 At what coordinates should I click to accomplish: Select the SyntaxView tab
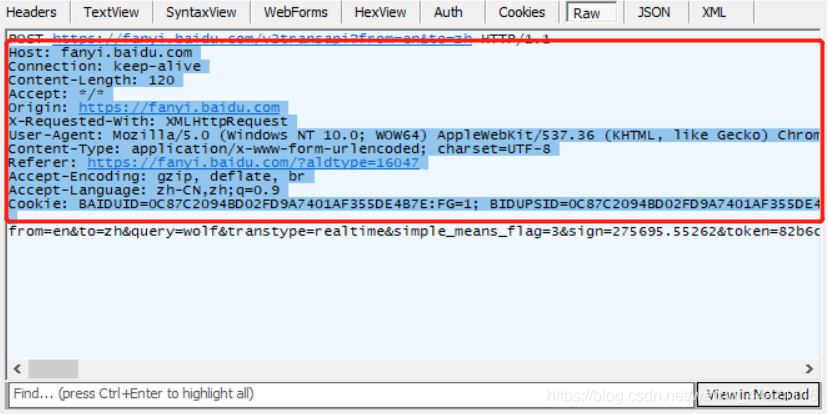(x=201, y=12)
